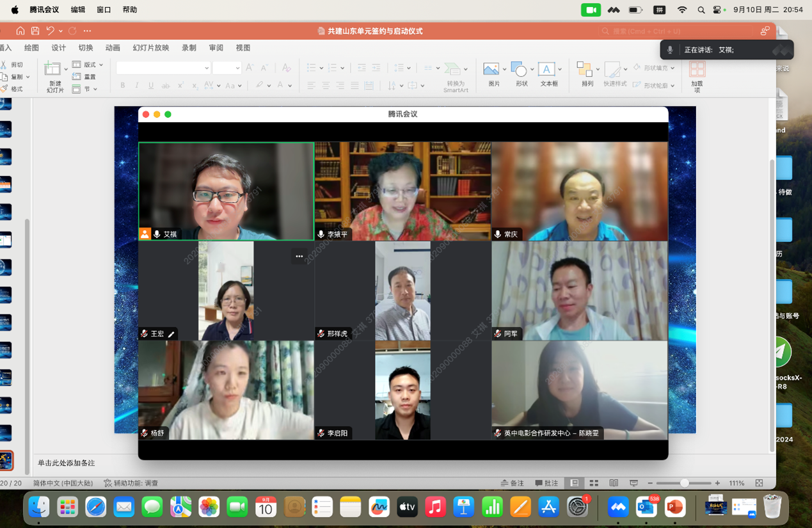The width and height of the screenshot is (812, 528).
Task: Click the New Slide icon in ribbon
Action: click(x=52, y=69)
